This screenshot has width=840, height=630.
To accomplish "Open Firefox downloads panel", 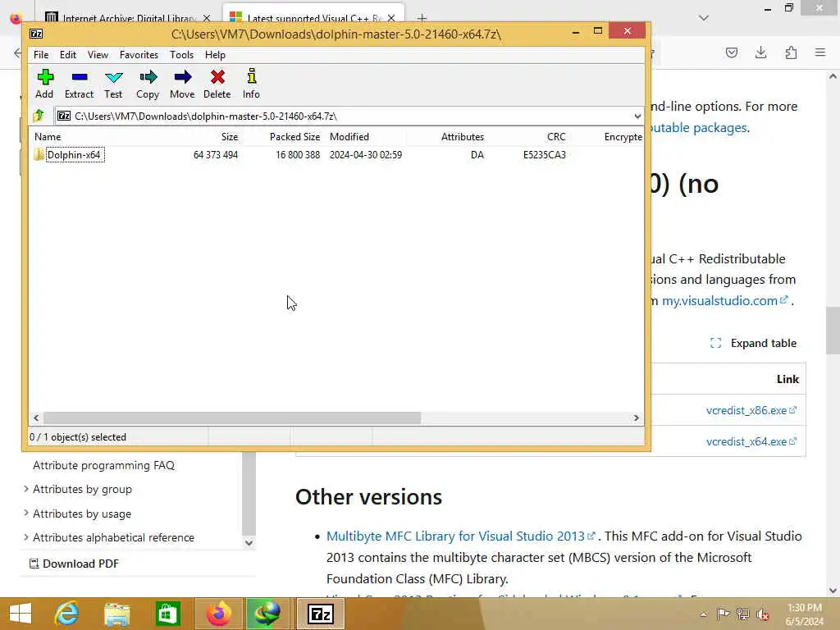I will click(760, 52).
